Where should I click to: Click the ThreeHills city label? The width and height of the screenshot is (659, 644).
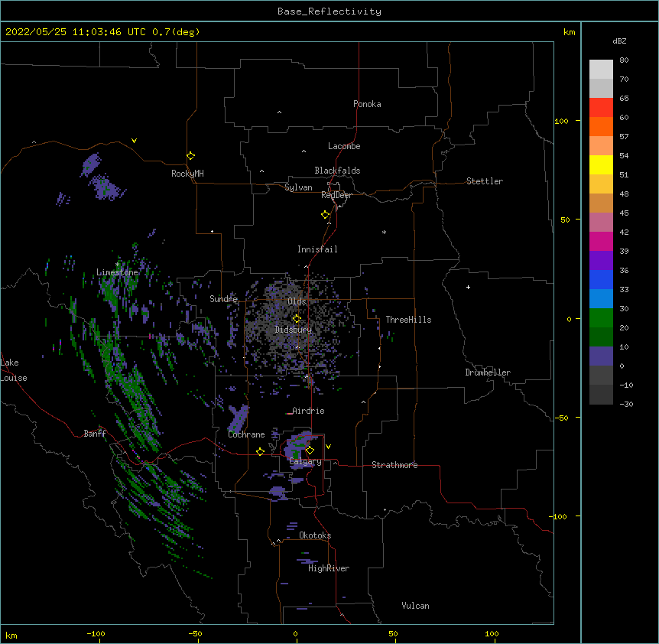click(x=408, y=320)
